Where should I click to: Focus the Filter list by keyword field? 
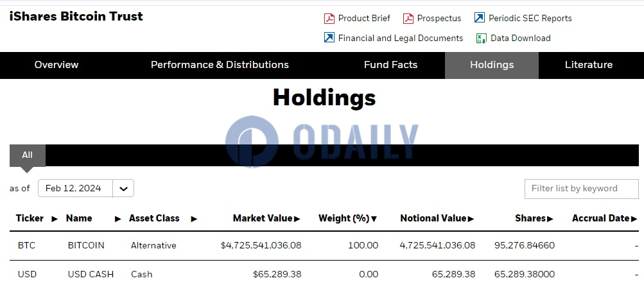point(582,189)
